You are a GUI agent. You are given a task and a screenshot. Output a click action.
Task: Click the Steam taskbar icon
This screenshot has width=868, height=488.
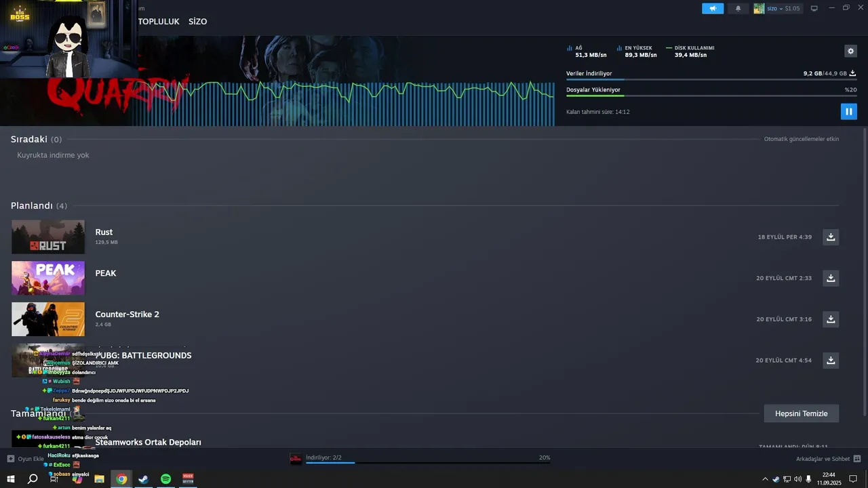click(x=144, y=479)
